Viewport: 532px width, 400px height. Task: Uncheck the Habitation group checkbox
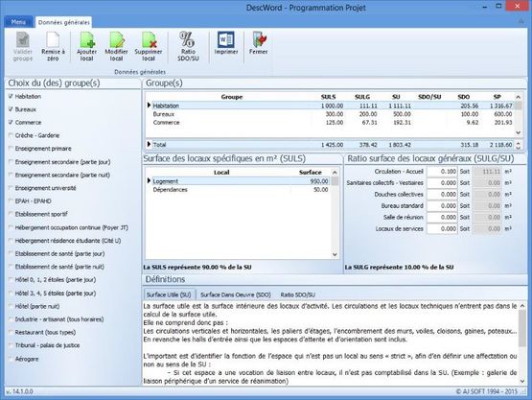click(x=11, y=97)
